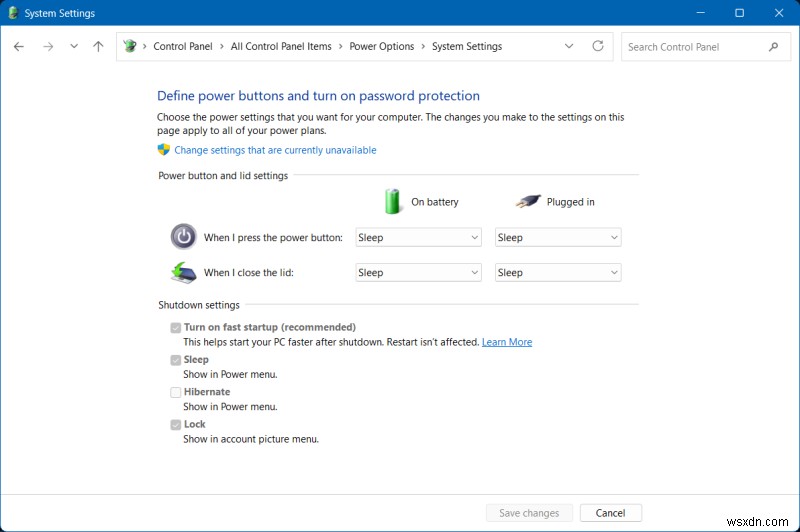800x532 pixels.
Task: Click the Power button and lid settings label
Action: coord(223,175)
